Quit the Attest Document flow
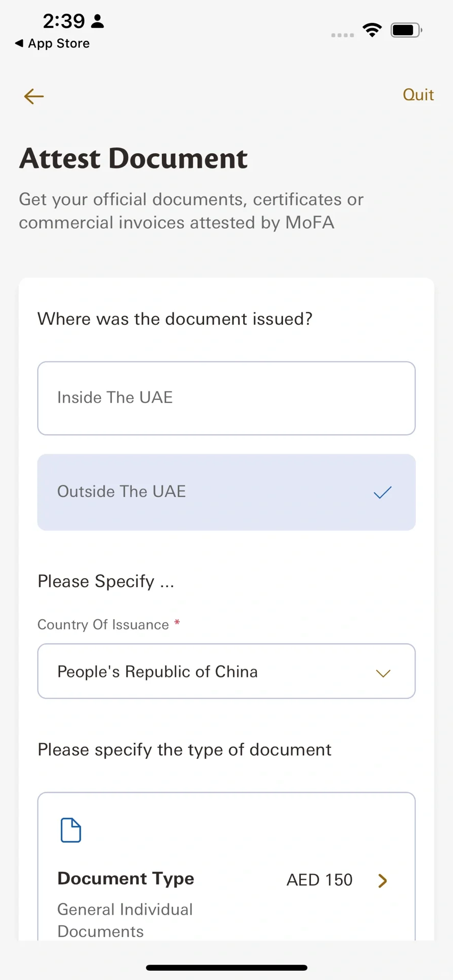Image resolution: width=453 pixels, height=980 pixels. coord(418,95)
